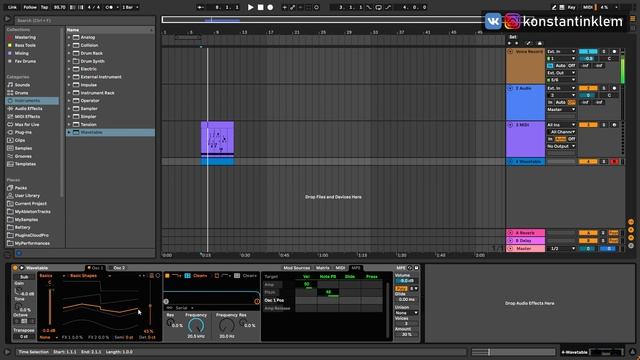
Task: Arm the Voice Record track
Action: (x=614, y=51)
